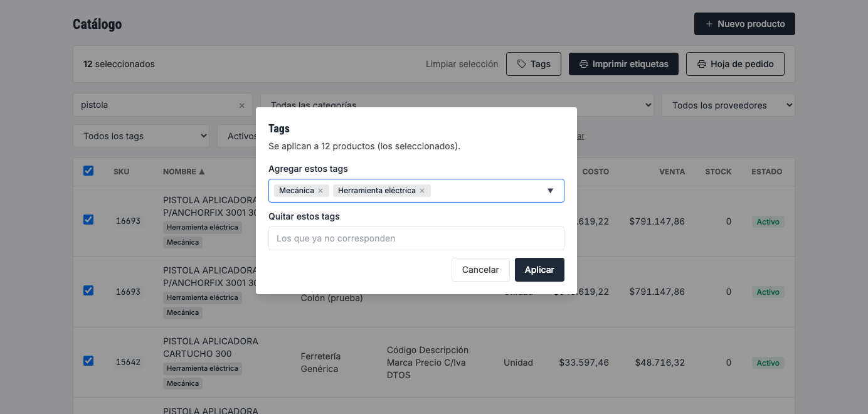Open the "Todos los proveedores" filter
The width and height of the screenshot is (868, 414).
click(x=728, y=105)
